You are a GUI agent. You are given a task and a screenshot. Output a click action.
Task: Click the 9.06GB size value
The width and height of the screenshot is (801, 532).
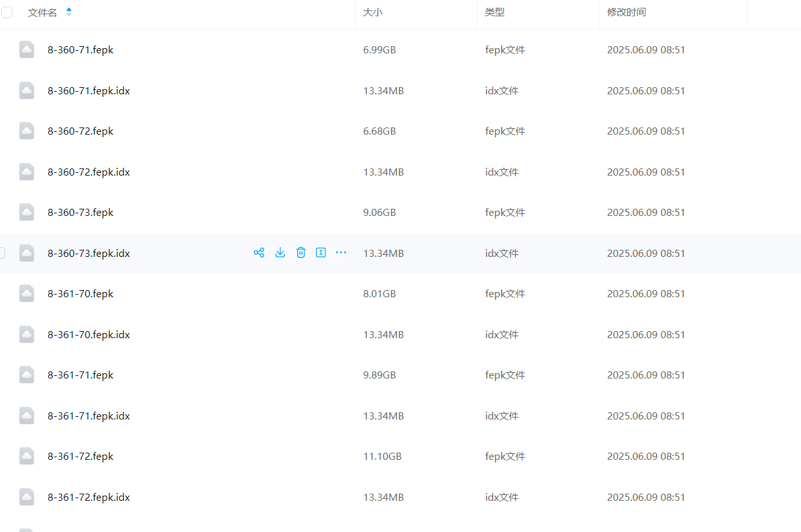pos(379,212)
